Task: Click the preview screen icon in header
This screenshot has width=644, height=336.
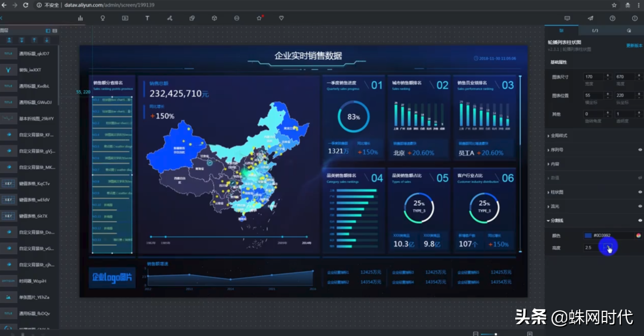Action: tap(568, 18)
